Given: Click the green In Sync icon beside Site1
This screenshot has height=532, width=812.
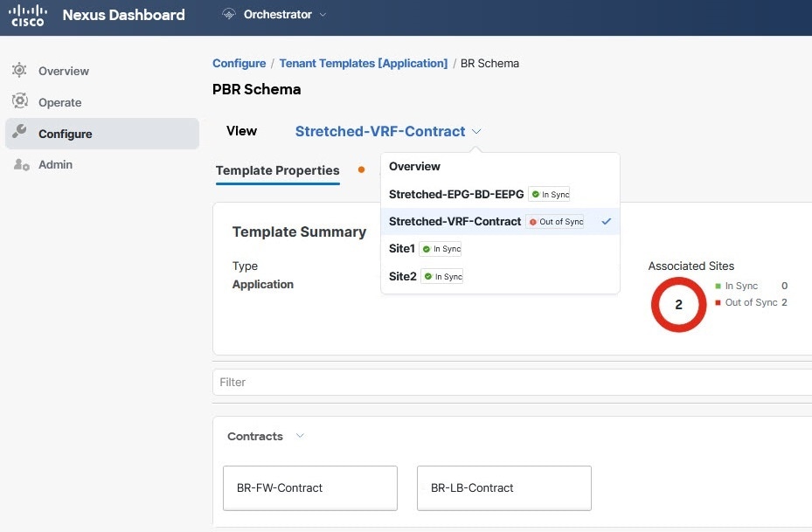Looking at the screenshot, I should tap(427, 249).
